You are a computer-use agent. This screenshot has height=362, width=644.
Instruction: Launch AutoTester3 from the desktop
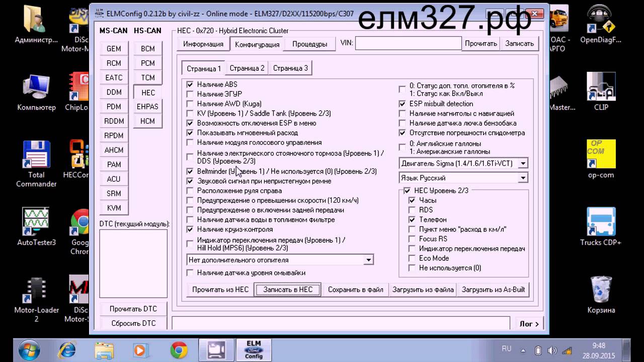click(36, 226)
